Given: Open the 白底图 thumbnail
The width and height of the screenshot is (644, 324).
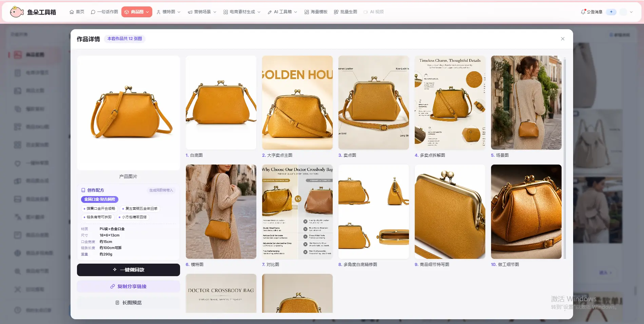Looking at the screenshot, I should pos(221,102).
